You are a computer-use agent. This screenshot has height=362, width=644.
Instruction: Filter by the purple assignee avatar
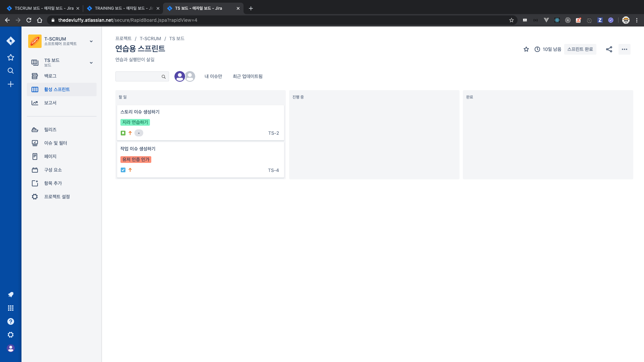pyautogui.click(x=179, y=76)
